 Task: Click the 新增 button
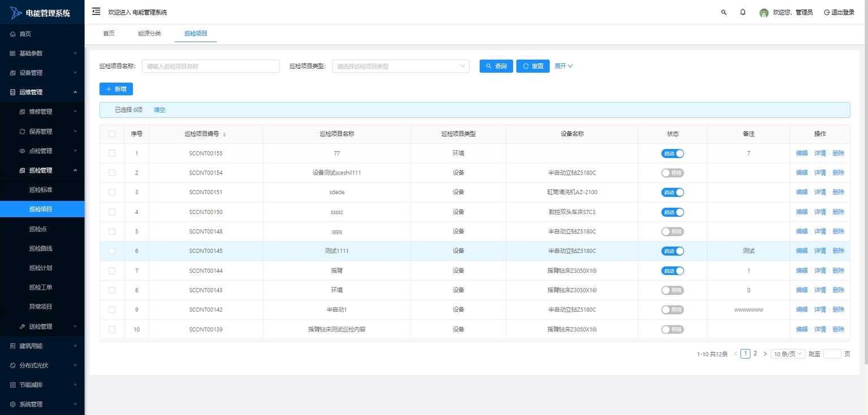(116, 89)
